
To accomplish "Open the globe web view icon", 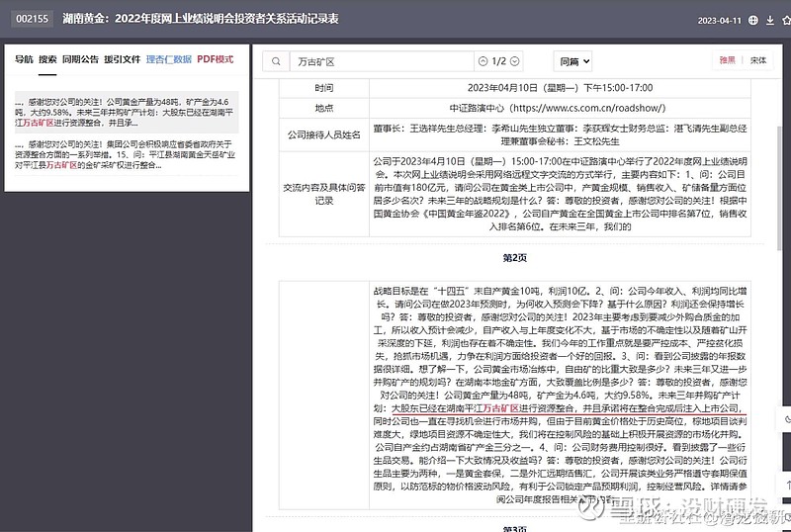I will pyautogui.click(x=753, y=20).
